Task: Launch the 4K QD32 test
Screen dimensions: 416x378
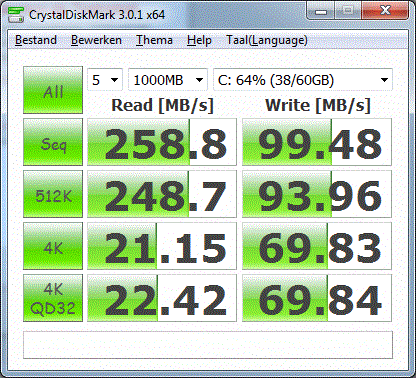Action: pos(53,298)
